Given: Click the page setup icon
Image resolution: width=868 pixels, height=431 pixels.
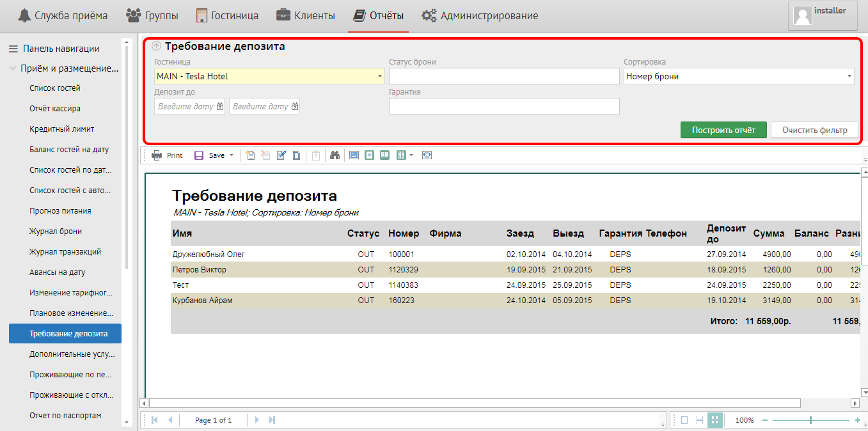Looking at the screenshot, I should (296, 155).
